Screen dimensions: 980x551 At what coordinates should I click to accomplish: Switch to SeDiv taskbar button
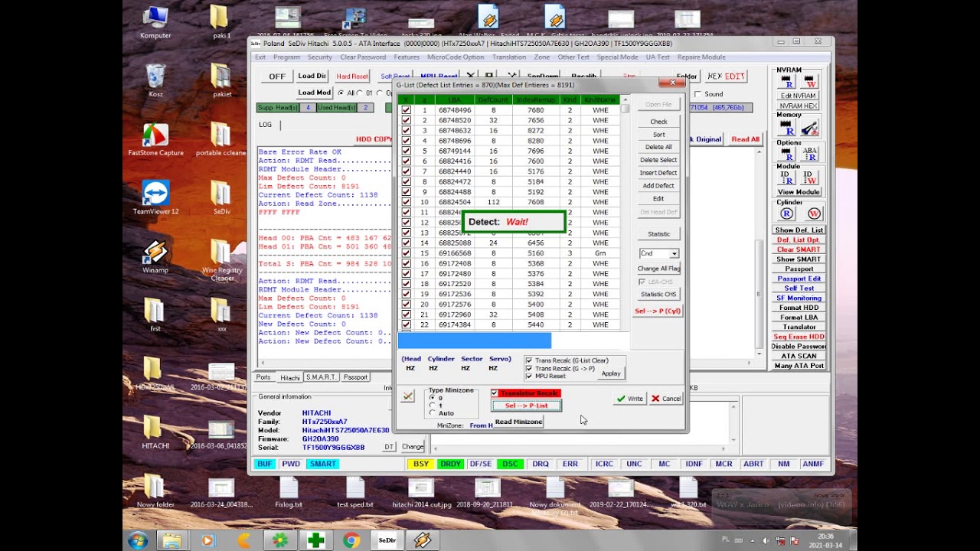tap(387, 540)
